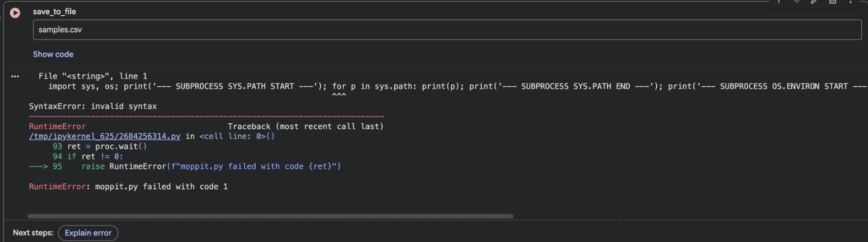
Task: Click Show code link
Action: pyautogui.click(x=53, y=54)
